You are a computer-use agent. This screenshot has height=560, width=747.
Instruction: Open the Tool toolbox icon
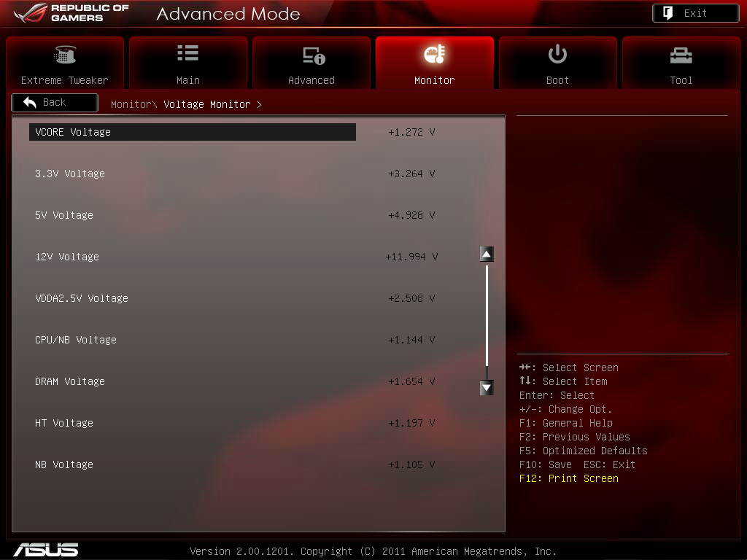click(x=681, y=55)
